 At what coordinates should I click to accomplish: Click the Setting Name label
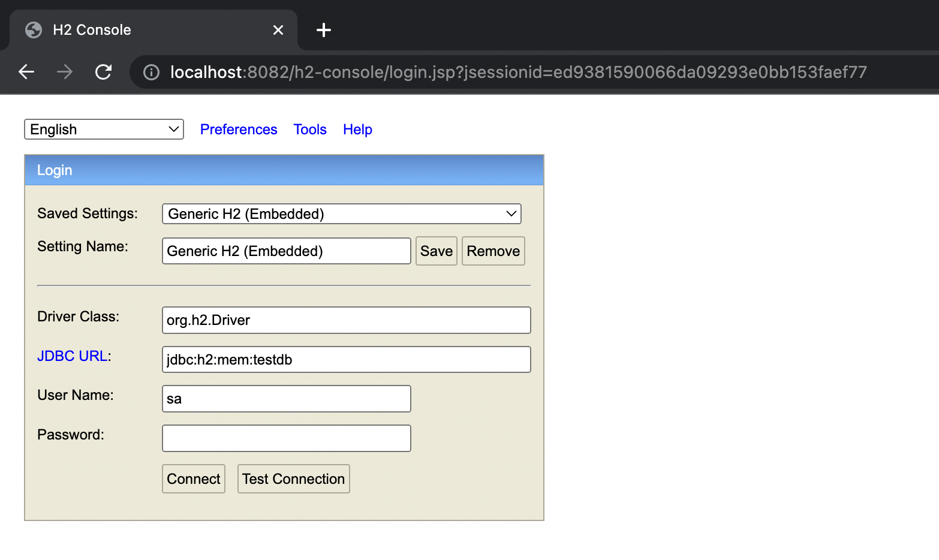tap(83, 246)
